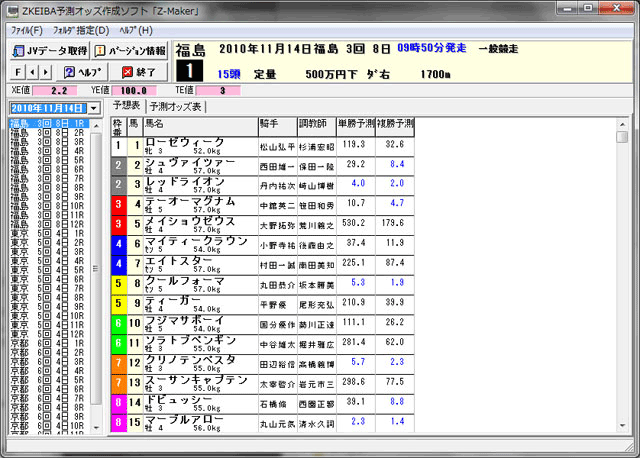The image size is (640, 458).
Task: Click horse name テーオーマグナム
Action: 190,201
